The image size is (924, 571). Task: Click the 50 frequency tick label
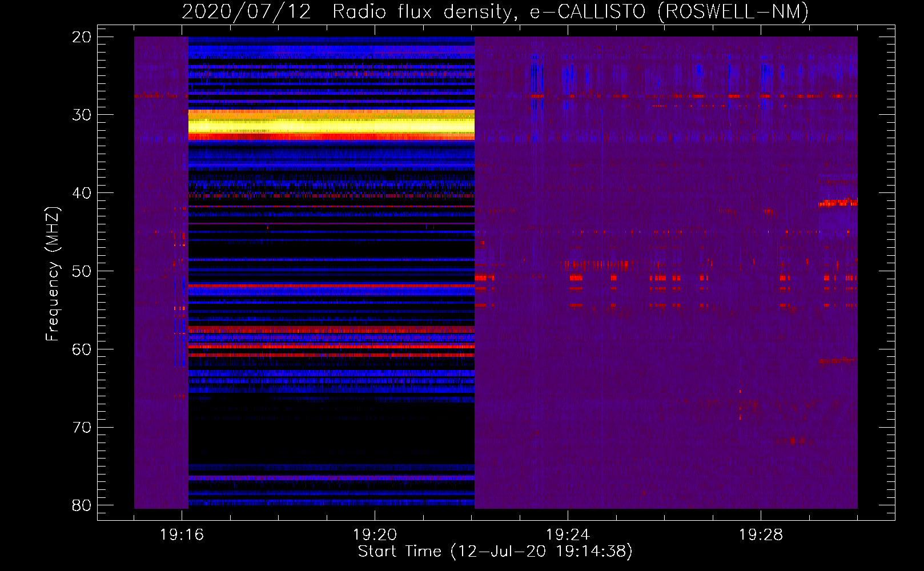click(x=82, y=271)
